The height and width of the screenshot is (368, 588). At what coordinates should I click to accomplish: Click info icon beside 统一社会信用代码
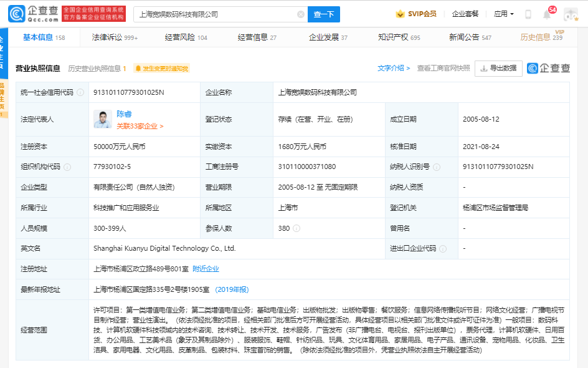pos(79,92)
